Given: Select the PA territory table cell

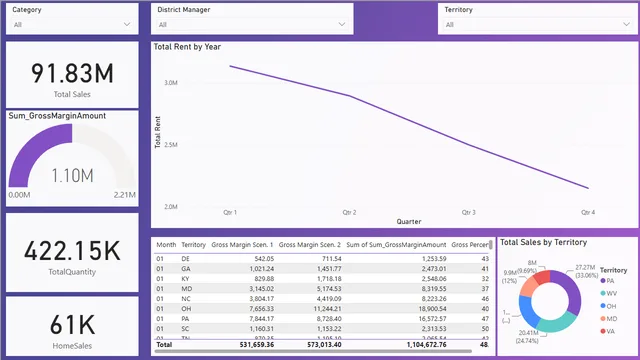Looking at the screenshot, I should pyautogui.click(x=185, y=319).
